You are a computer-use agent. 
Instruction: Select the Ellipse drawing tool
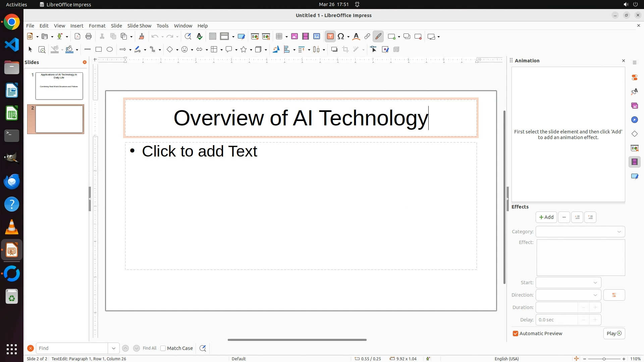[x=110, y=50]
